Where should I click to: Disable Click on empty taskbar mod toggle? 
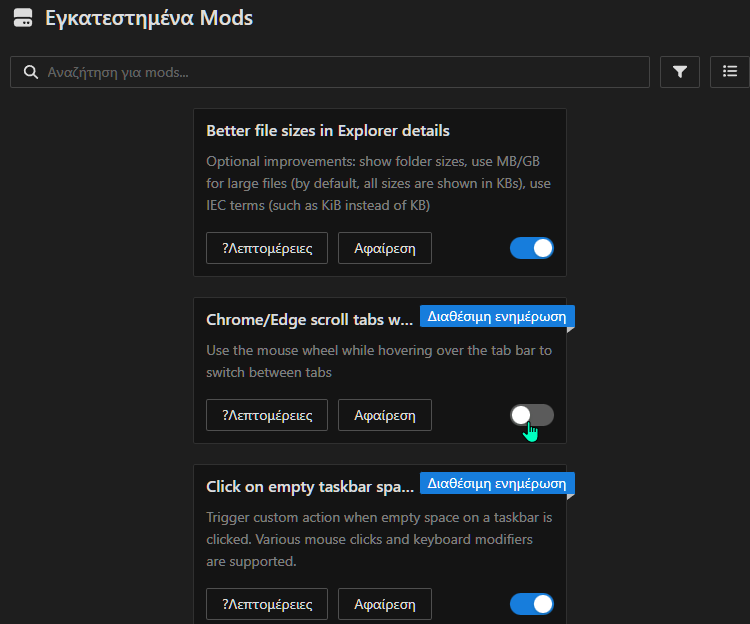(532, 603)
